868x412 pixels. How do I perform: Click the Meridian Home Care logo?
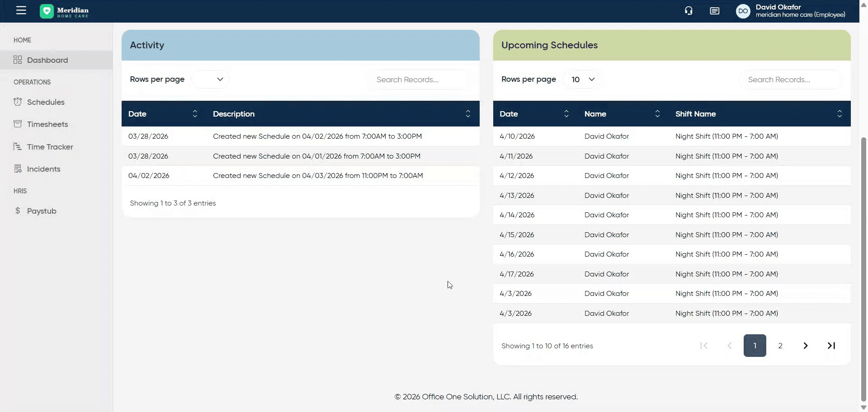(x=64, y=11)
